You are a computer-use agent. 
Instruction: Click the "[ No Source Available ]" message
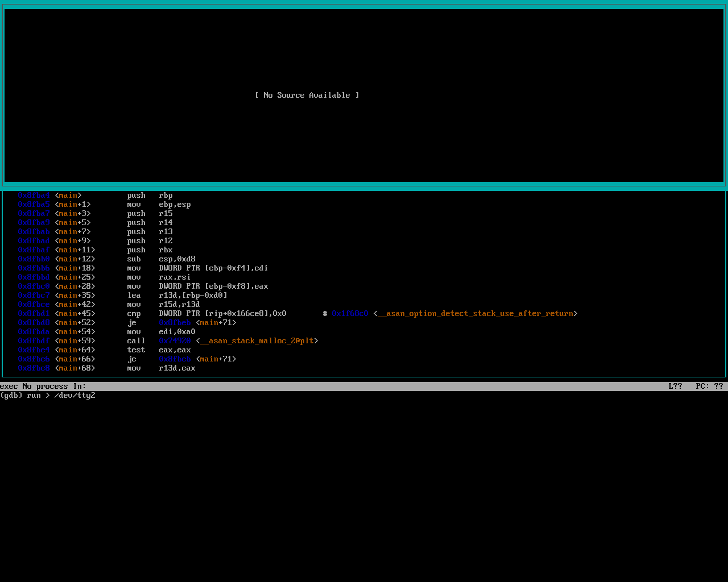click(307, 95)
